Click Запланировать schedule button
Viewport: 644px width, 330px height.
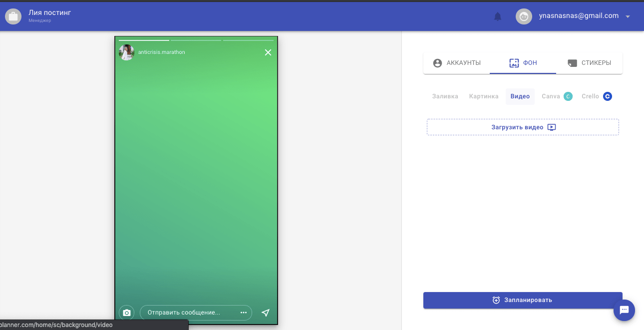pos(523,300)
